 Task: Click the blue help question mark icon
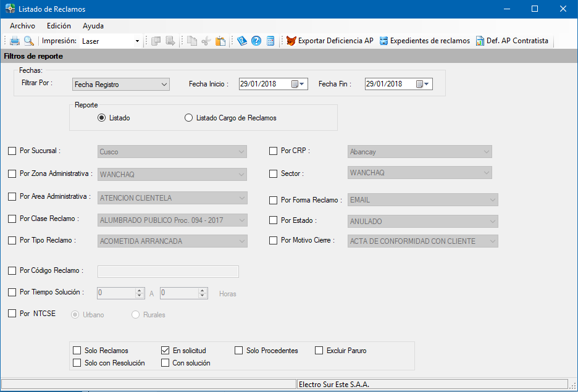[256, 41]
